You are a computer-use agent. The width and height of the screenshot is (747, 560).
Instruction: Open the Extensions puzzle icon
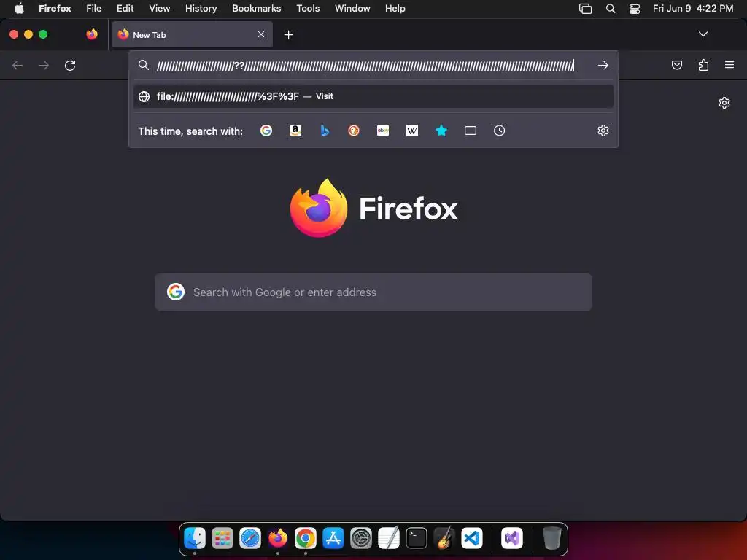pyautogui.click(x=703, y=65)
